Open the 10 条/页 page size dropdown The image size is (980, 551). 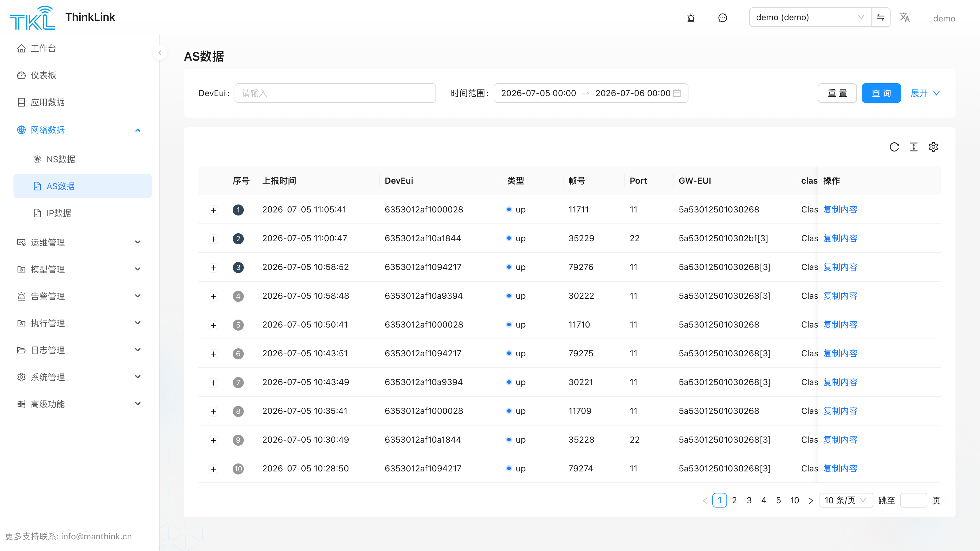(x=846, y=500)
